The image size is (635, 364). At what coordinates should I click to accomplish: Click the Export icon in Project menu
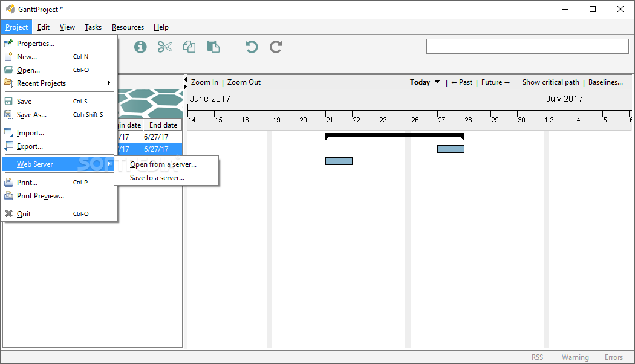click(x=8, y=146)
